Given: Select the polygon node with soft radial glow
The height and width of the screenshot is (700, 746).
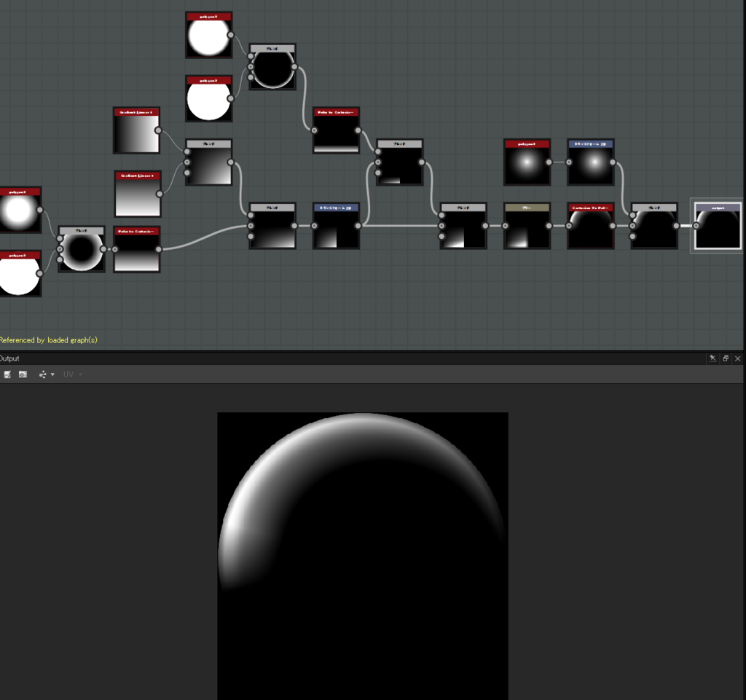Looking at the screenshot, I should pyautogui.click(x=527, y=162).
